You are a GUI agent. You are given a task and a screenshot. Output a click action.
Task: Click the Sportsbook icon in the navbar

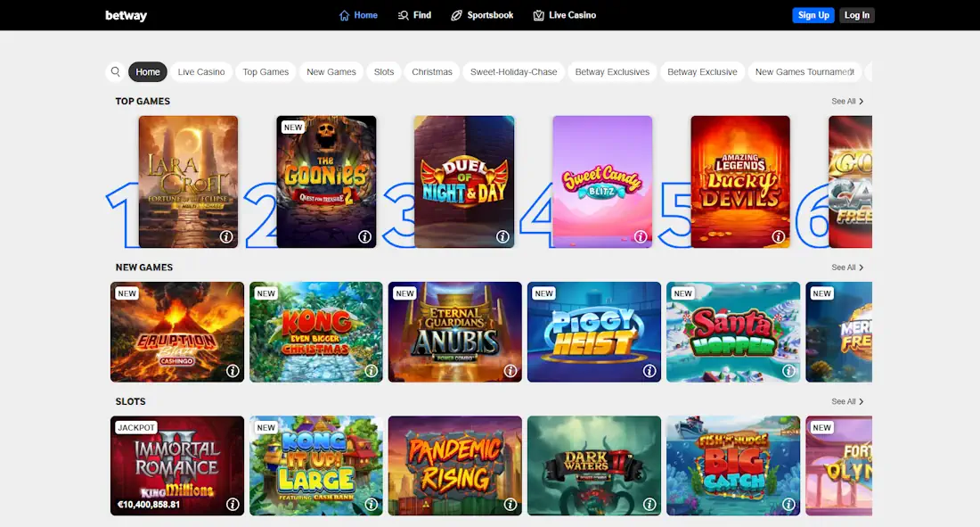tap(456, 15)
